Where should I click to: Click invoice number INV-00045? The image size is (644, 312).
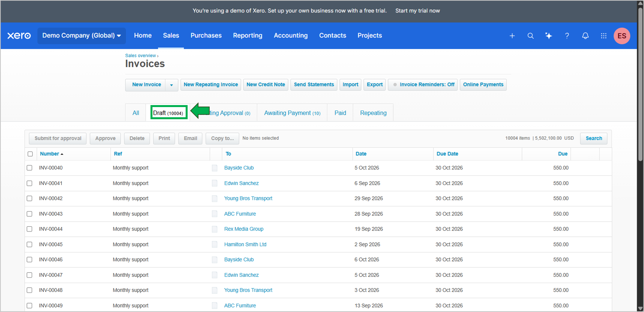(51, 244)
